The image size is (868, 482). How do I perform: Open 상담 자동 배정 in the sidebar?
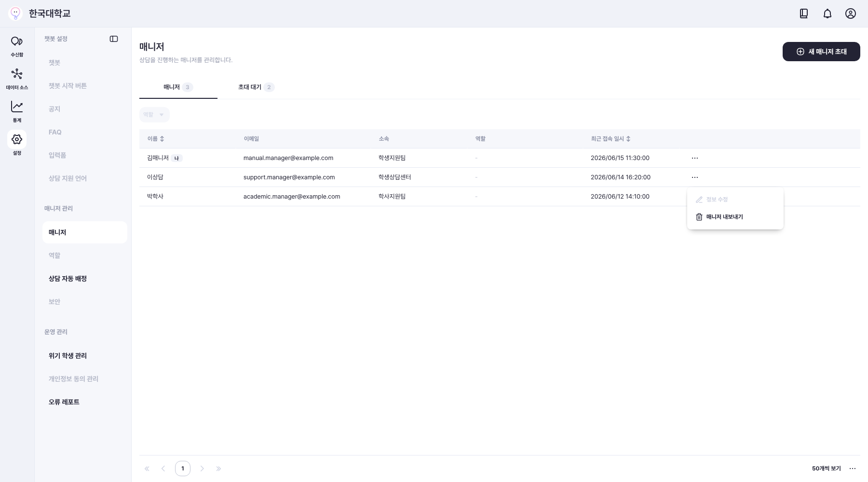(85, 279)
